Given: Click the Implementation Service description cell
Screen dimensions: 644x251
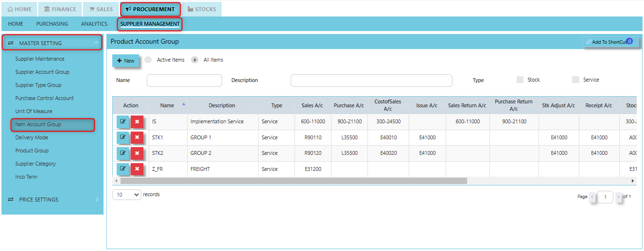Looking at the screenshot, I should coord(222,121).
